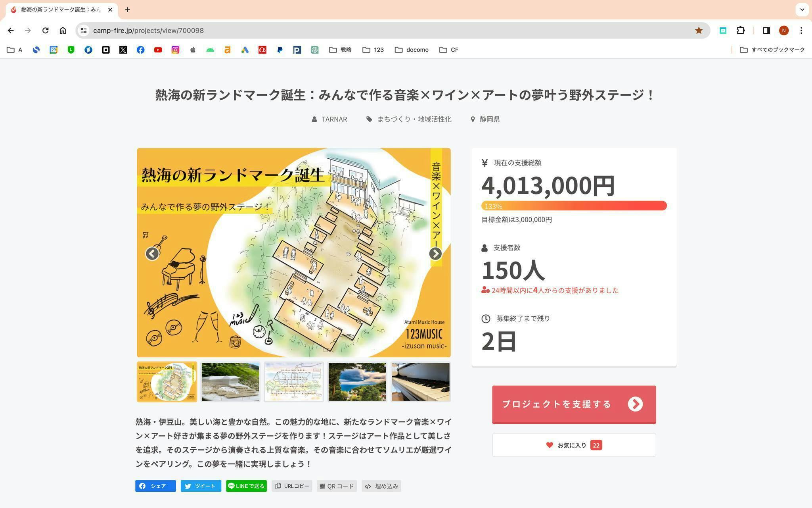Select the piano keyboard thumbnail
Image resolution: width=812 pixels, height=508 pixels.
(420, 381)
